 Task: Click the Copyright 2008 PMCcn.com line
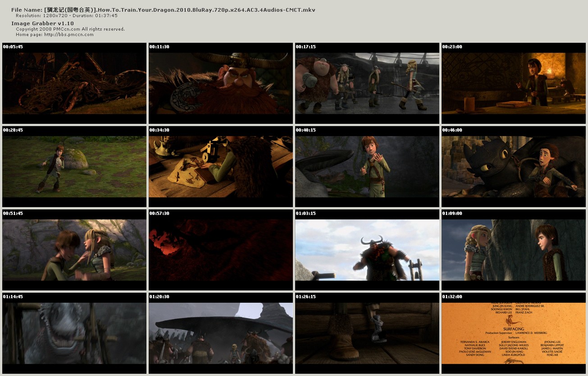70,29
